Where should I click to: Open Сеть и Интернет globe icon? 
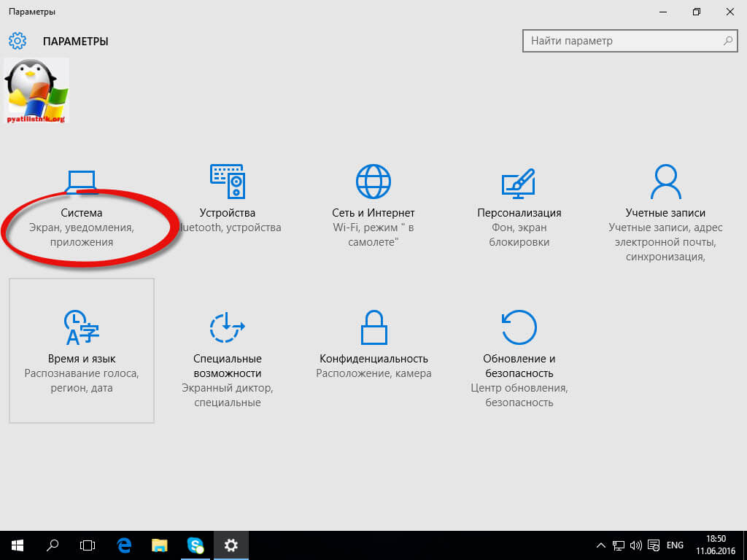(373, 182)
